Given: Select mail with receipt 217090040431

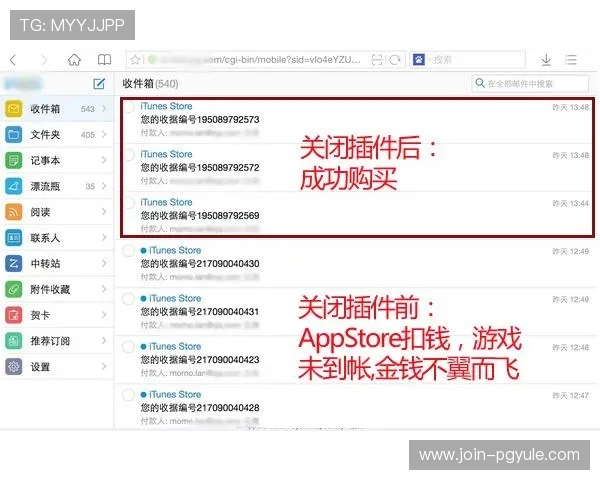Looking at the screenshot, I should (x=128, y=299).
